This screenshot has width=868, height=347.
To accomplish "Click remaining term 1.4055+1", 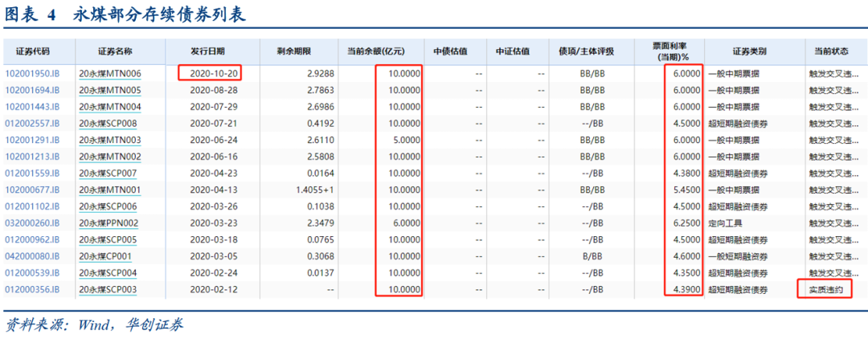I will pos(315,190).
